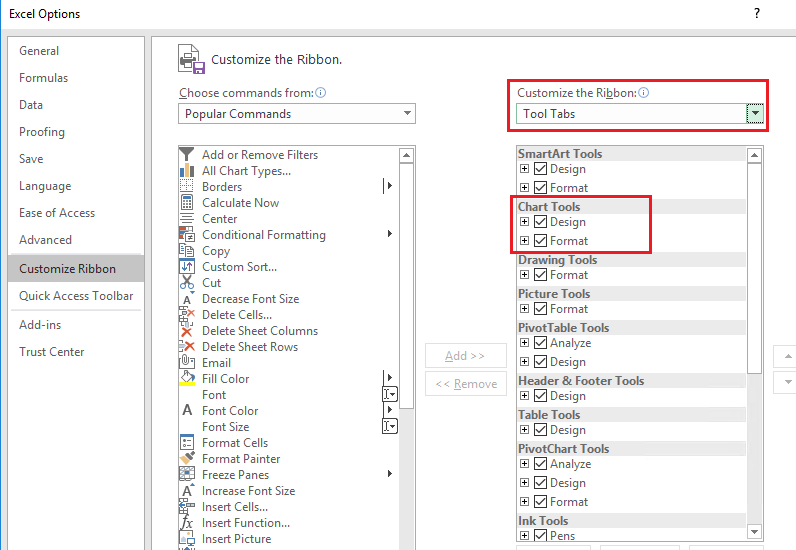Expand the Chart Tools Format node

(x=524, y=240)
